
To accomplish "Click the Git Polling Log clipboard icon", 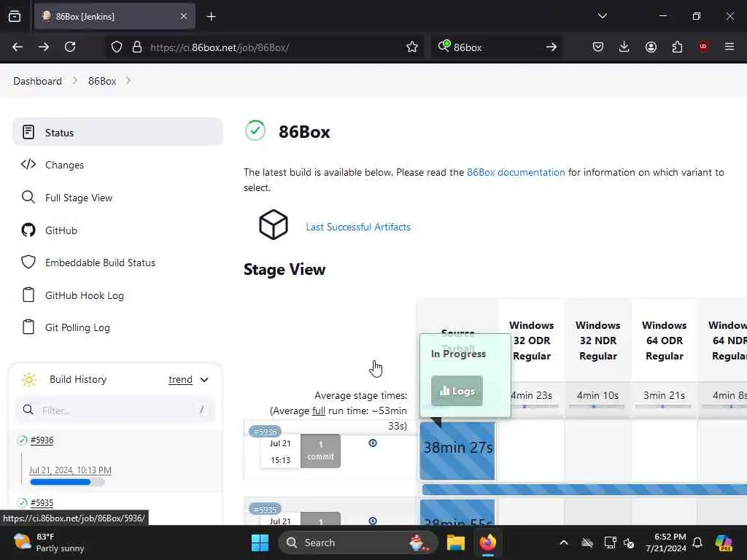I will point(28,327).
